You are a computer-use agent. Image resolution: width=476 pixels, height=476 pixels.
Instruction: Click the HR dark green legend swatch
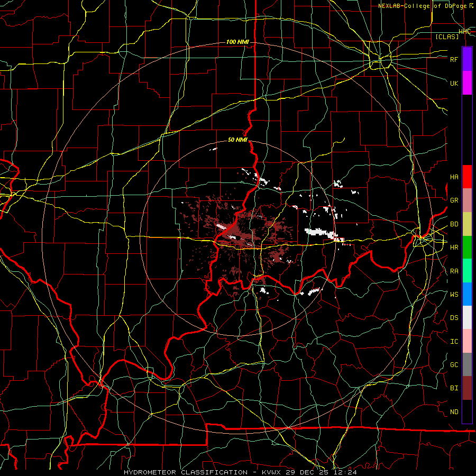(467, 247)
